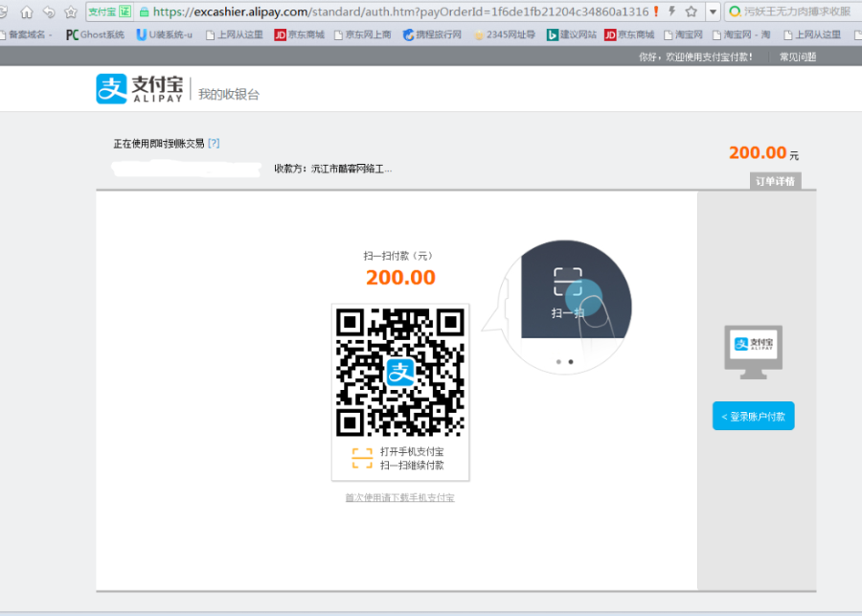Click the 打开手机支付宝 instruction text

click(x=412, y=451)
